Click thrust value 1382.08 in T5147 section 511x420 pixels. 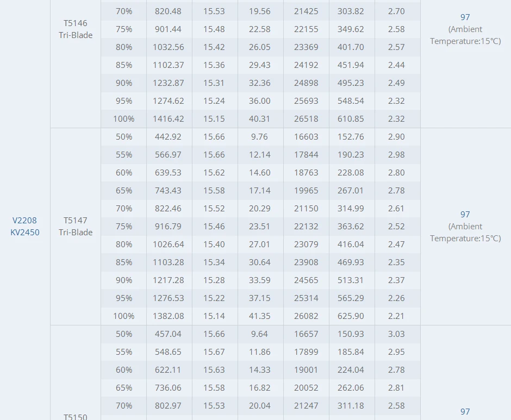click(x=168, y=316)
